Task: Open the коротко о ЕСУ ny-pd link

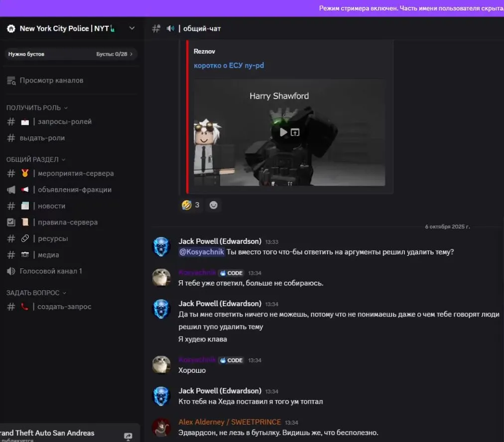Action: pyautogui.click(x=229, y=65)
